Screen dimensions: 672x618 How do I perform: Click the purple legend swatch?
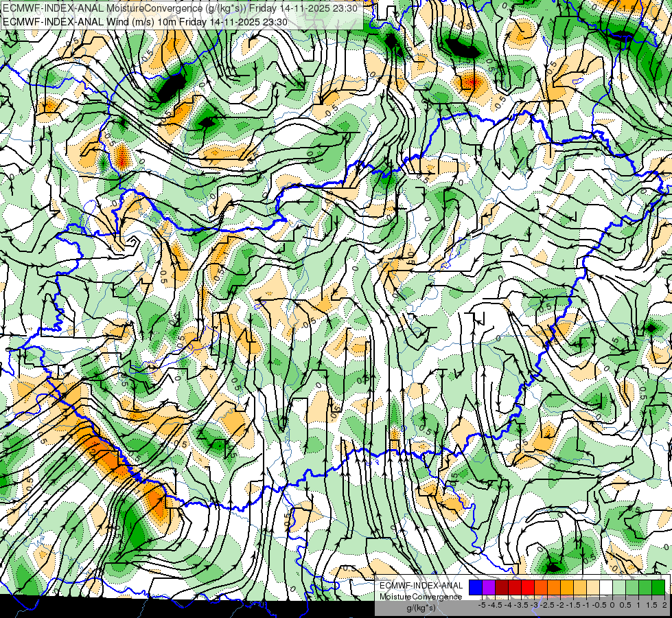pos(489,588)
